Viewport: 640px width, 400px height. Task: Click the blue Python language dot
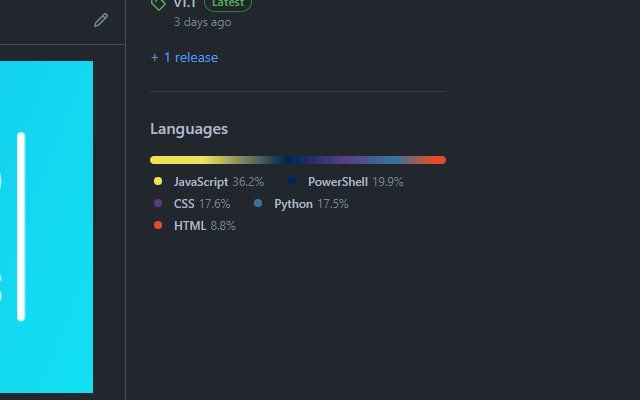(258, 204)
